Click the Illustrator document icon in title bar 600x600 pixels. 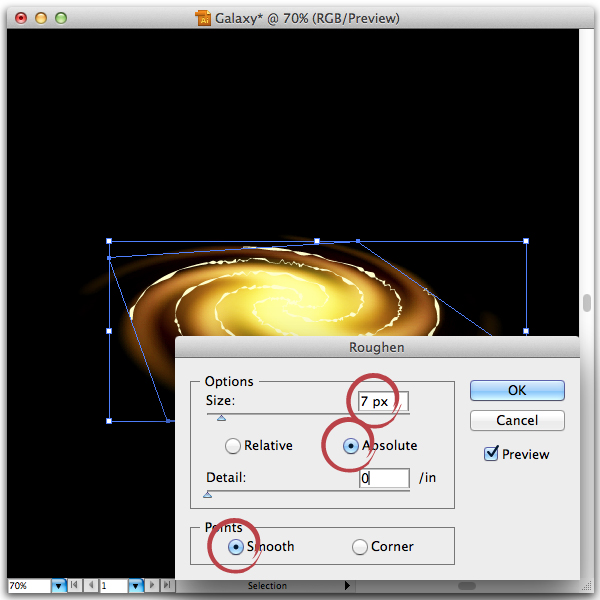click(203, 18)
